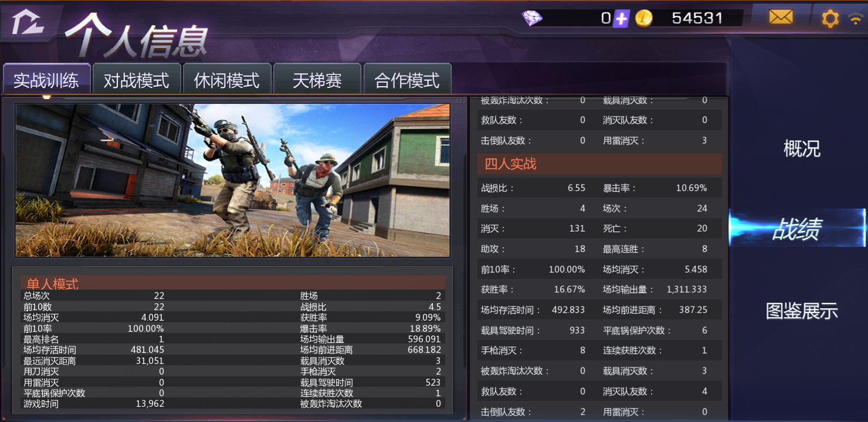Click the 596.091 average damage value
This screenshot has height=422, width=868.
(x=424, y=339)
